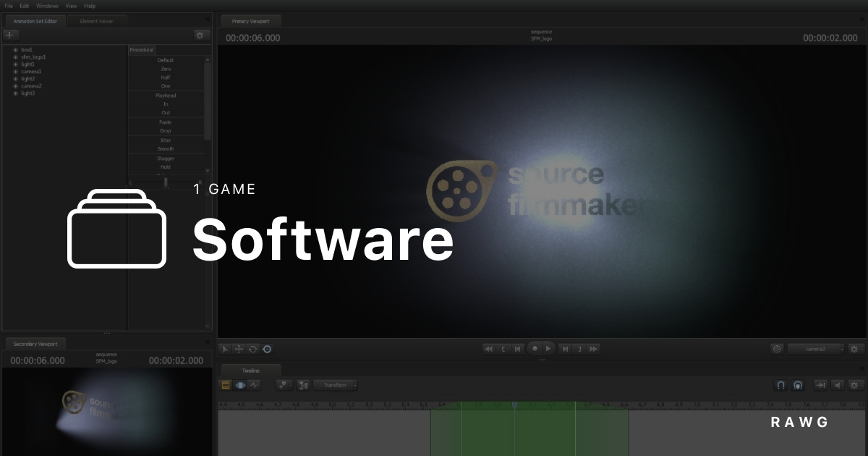
Task: Apply the Half procedural preset
Action: point(166,77)
